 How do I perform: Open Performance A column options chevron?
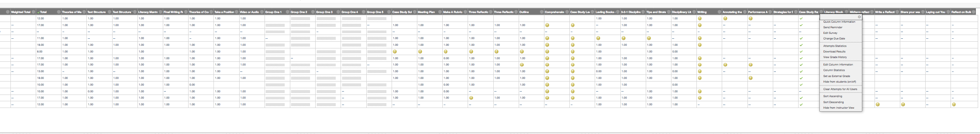pos(770,12)
